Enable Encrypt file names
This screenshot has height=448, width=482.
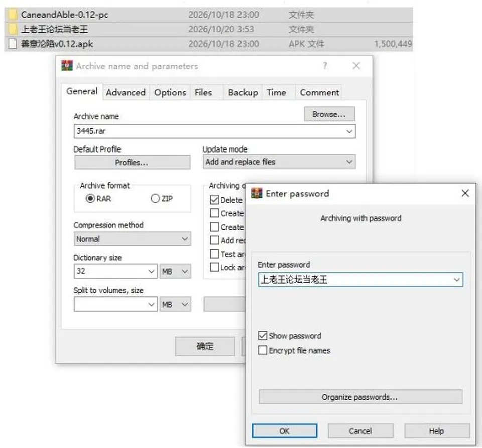(263, 350)
